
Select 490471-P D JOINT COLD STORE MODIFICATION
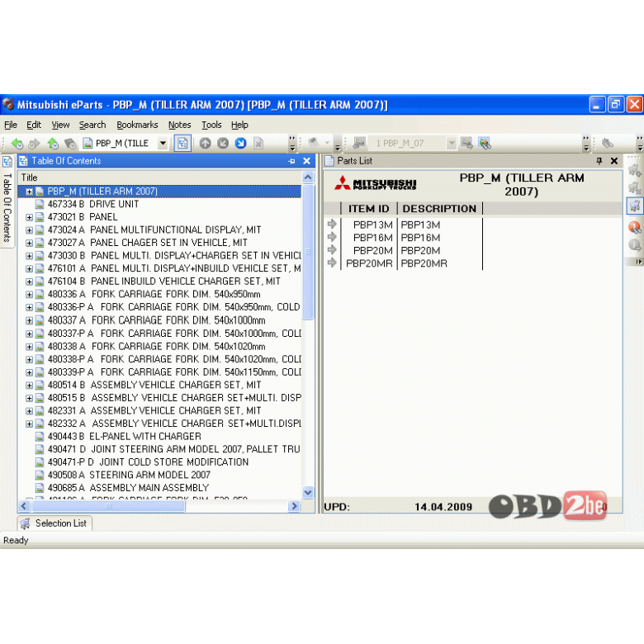coord(148,462)
